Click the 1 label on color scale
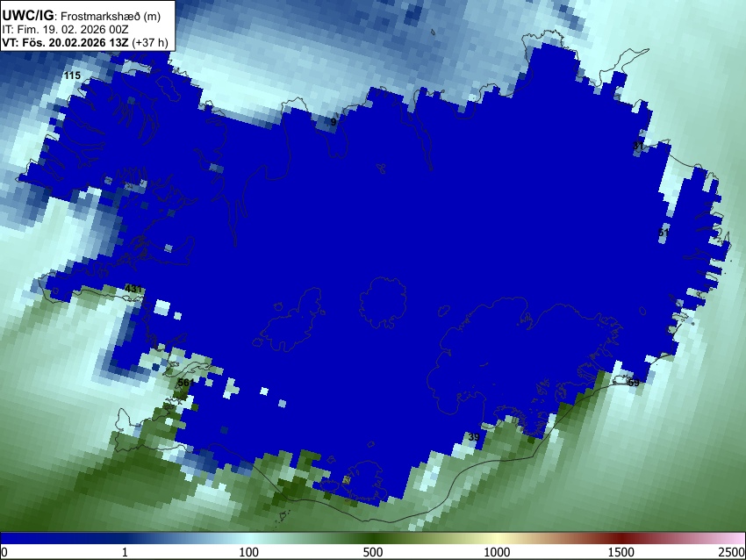Image resolution: width=746 pixels, height=560 pixels. 125,552
